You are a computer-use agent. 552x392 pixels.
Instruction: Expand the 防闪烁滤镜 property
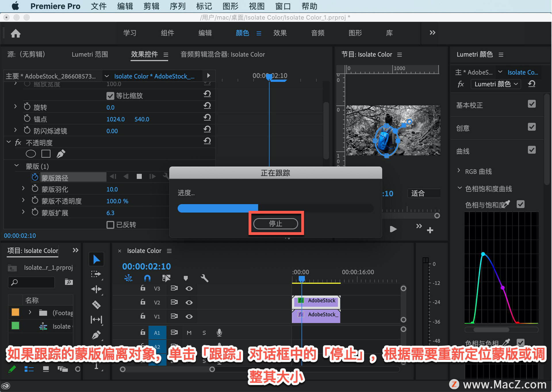pyautogui.click(x=16, y=130)
